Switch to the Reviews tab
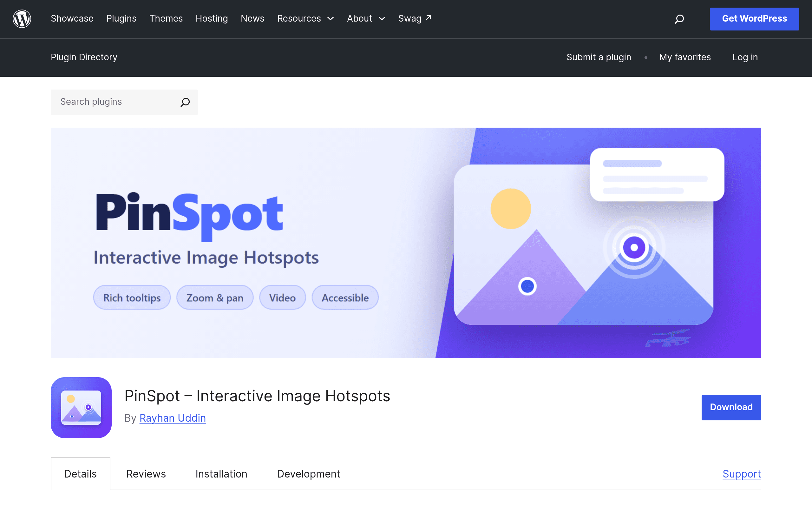 coord(146,474)
